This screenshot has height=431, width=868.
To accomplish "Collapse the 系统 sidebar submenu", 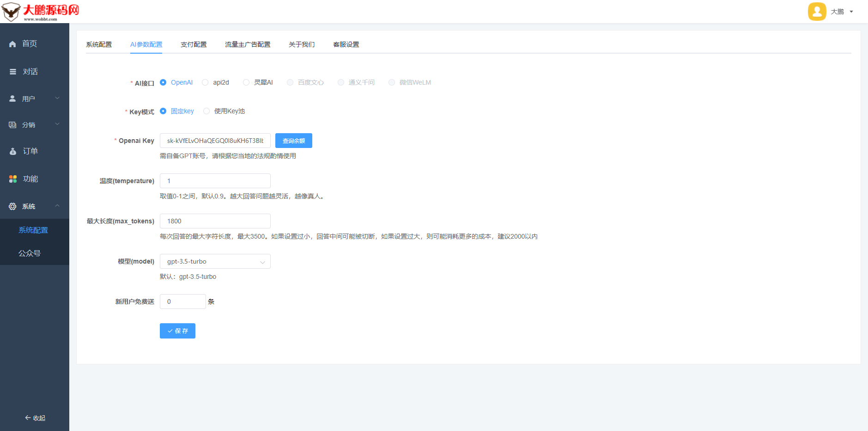I will (57, 206).
